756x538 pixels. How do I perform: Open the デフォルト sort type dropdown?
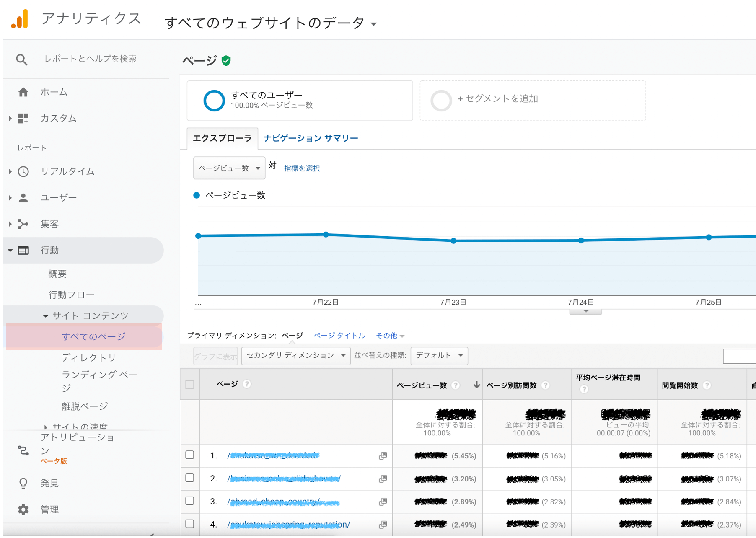(x=439, y=356)
